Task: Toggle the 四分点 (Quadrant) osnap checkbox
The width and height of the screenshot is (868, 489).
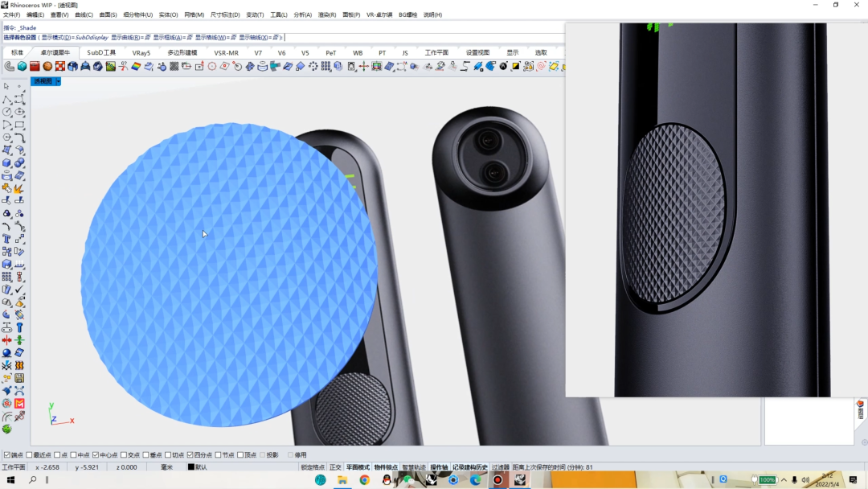Action: point(190,455)
